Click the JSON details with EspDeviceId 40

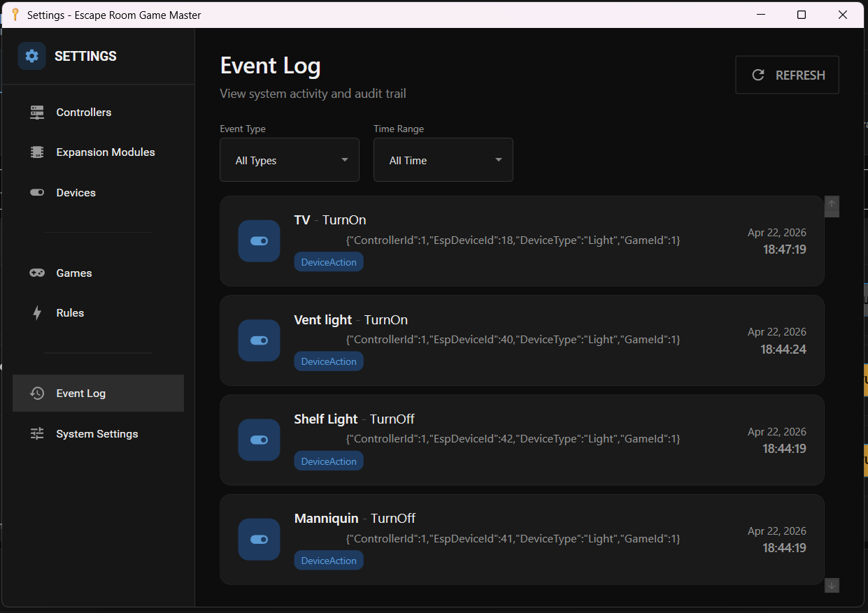(x=513, y=339)
